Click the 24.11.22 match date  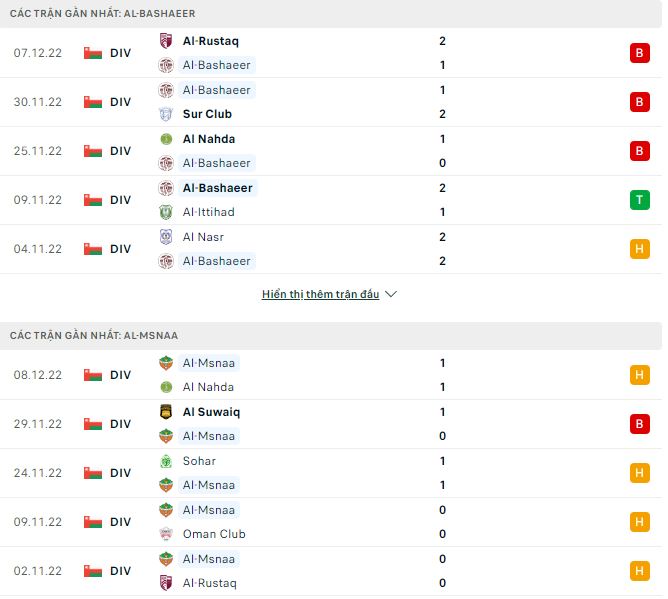[x=36, y=473]
